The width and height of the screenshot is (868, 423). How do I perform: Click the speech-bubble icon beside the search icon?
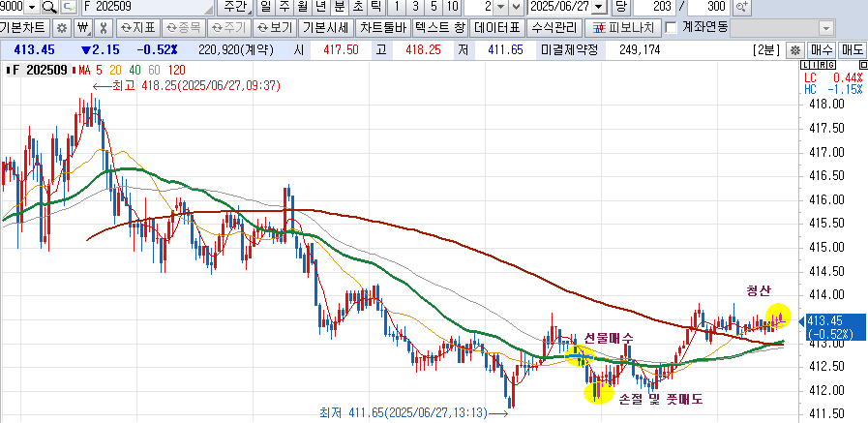(68, 7)
